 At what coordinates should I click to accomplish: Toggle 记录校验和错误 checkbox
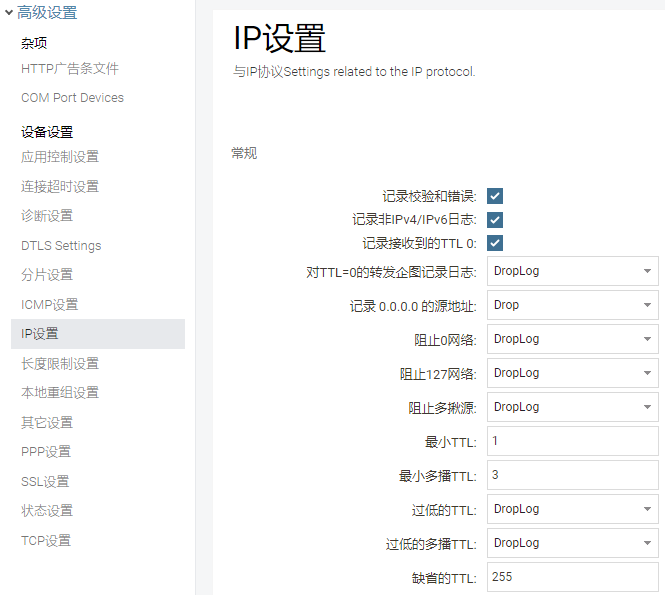tap(495, 196)
